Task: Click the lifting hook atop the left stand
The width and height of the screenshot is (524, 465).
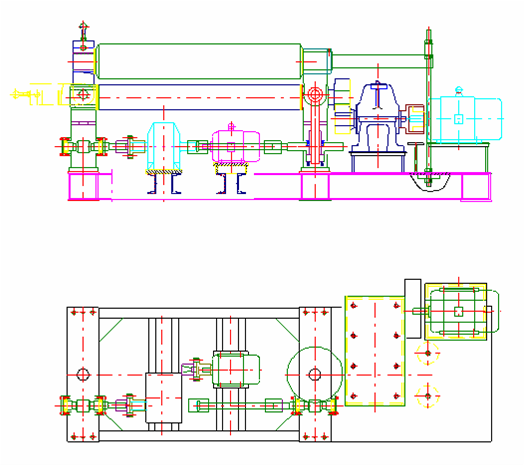Action: click(x=83, y=31)
